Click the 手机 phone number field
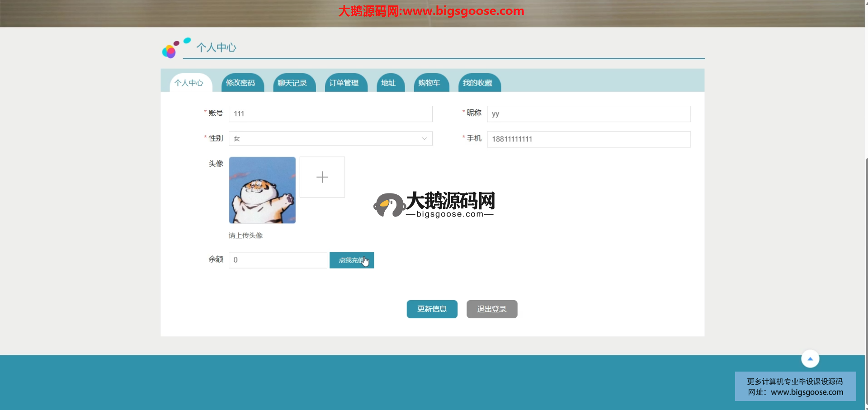Viewport: 868px width, 410px height. (x=588, y=139)
